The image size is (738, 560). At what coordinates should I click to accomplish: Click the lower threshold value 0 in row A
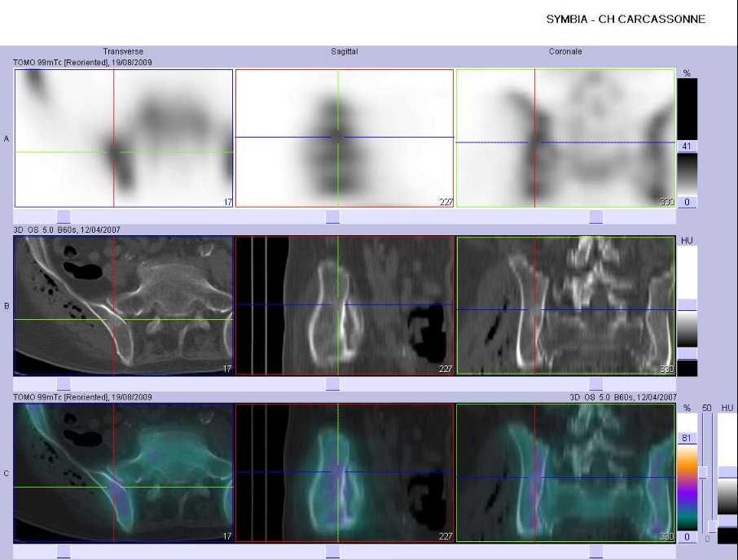(687, 202)
